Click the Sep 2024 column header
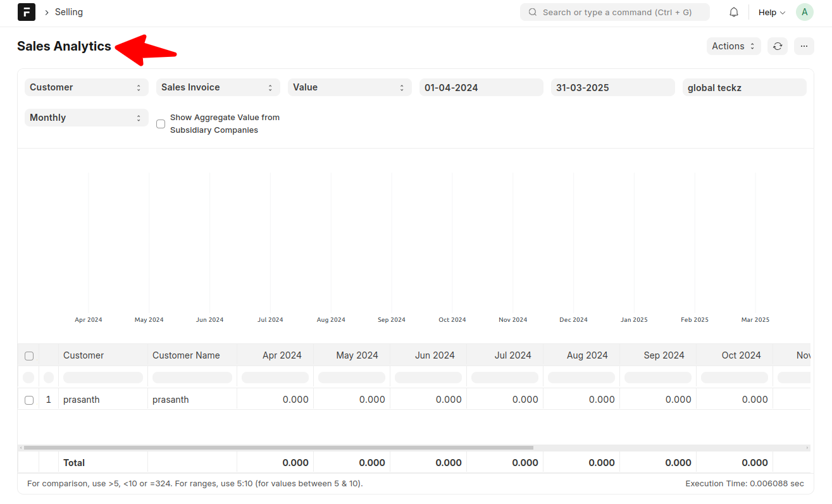 point(658,355)
